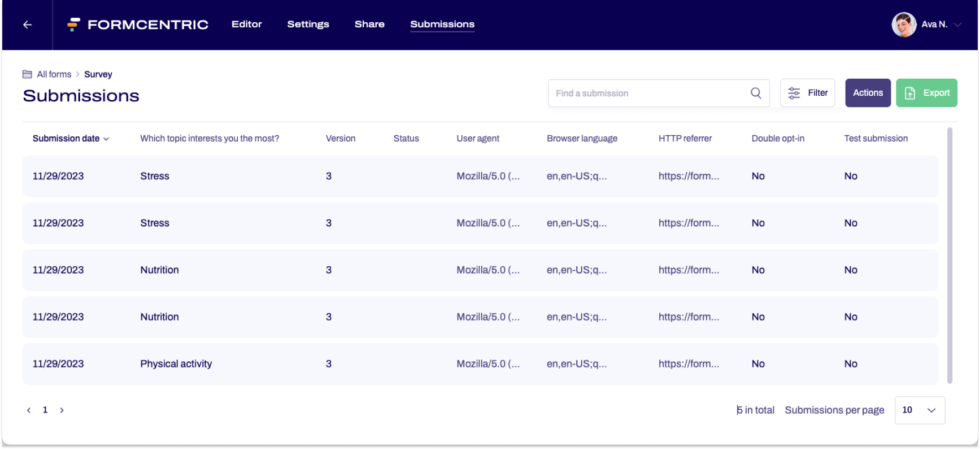Click the back arrow icon
980x449 pixels.
(x=27, y=25)
